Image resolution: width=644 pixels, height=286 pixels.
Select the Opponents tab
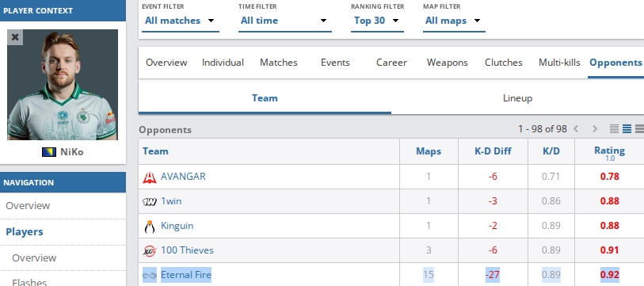[615, 63]
